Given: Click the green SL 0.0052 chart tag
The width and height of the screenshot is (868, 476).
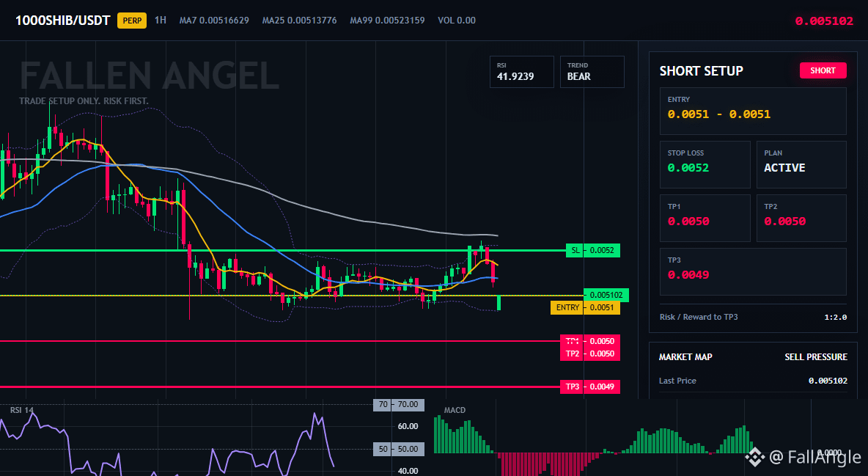Looking at the screenshot, I should [593, 250].
